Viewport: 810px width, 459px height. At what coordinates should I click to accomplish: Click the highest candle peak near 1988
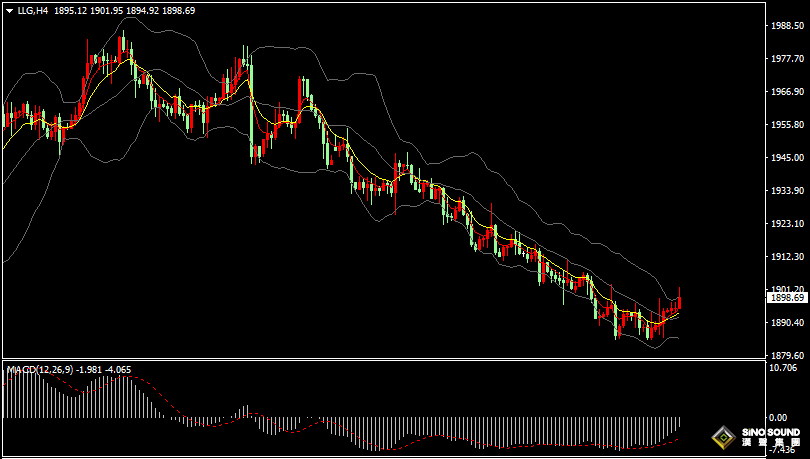(121, 44)
